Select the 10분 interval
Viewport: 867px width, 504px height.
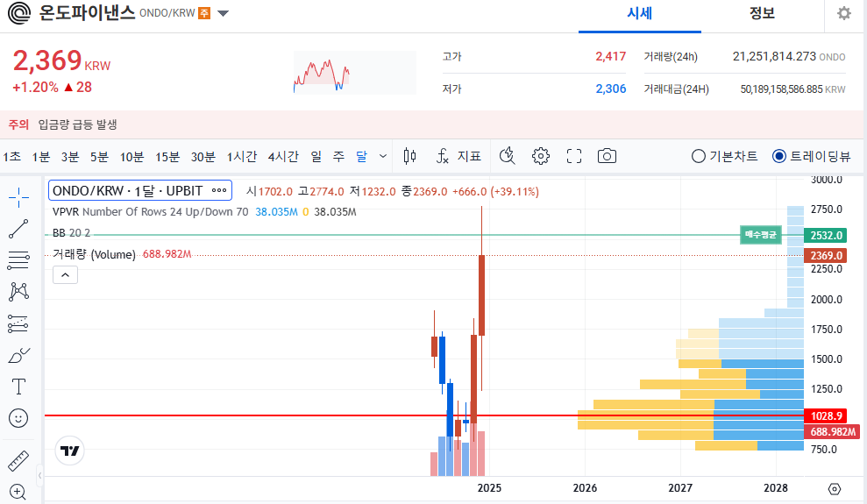coord(132,156)
